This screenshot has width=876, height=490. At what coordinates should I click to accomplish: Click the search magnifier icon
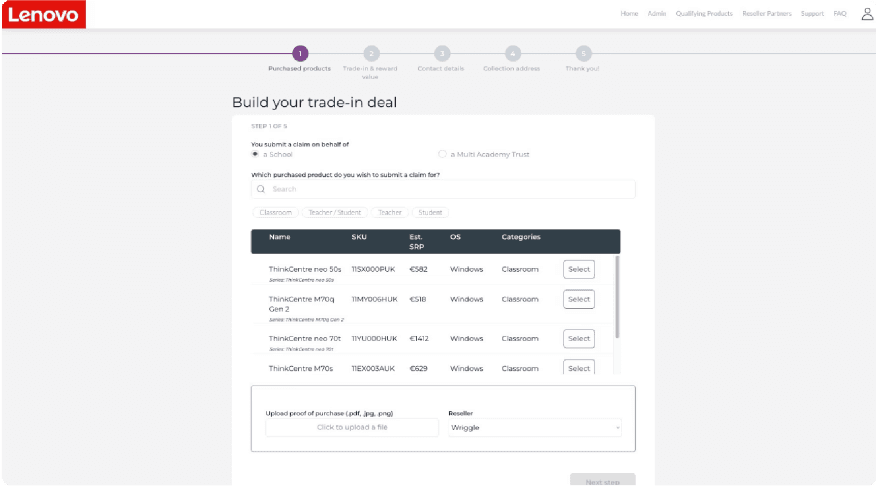coord(261,189)
